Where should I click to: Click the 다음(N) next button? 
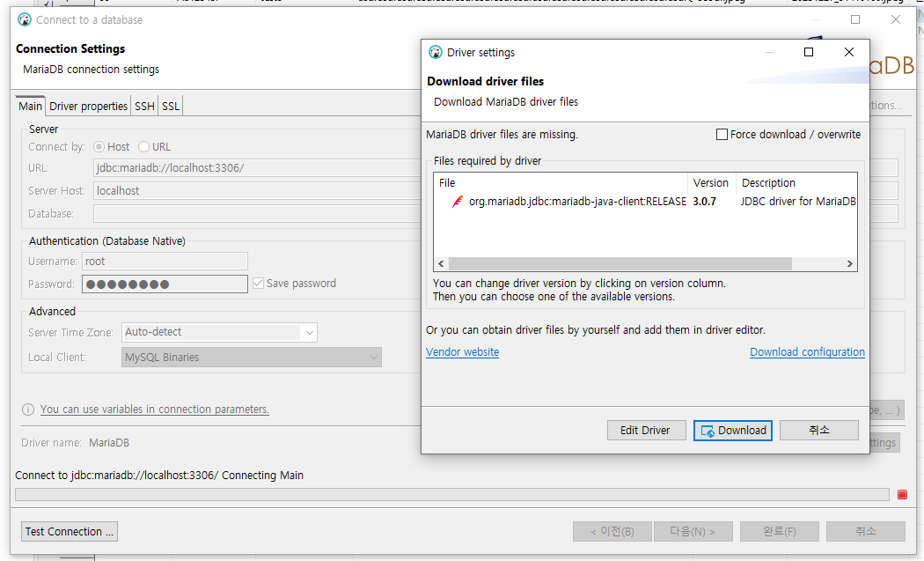pyautogui.click(x=693, y=532)
